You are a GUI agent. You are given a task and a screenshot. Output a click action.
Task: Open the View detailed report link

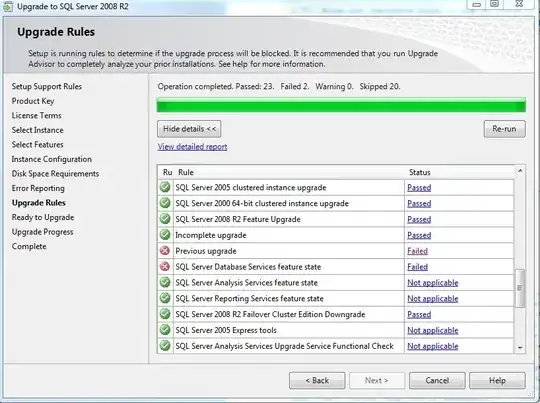[192, 147]
